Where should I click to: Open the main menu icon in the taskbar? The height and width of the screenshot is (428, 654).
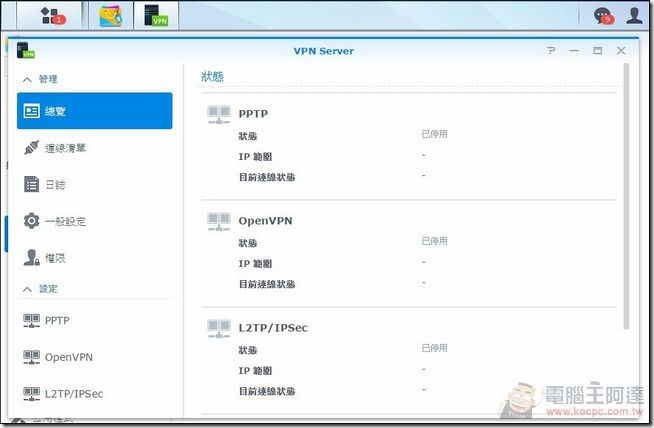pos(53,16)
